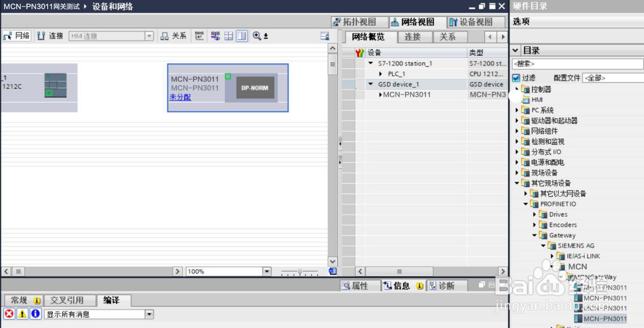Toggle the highlighted column layout icon
This screenshot has width=644, height=328.
(x=242, y=36)
